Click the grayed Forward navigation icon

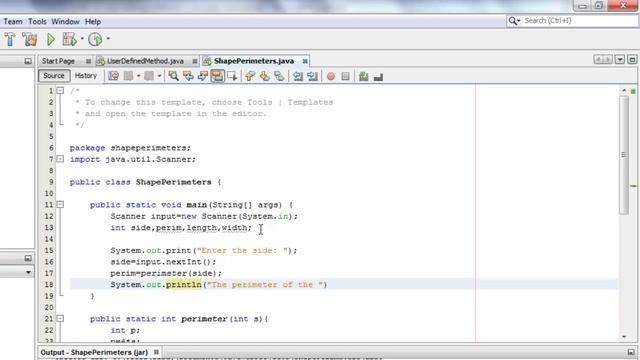coord(149,76)
